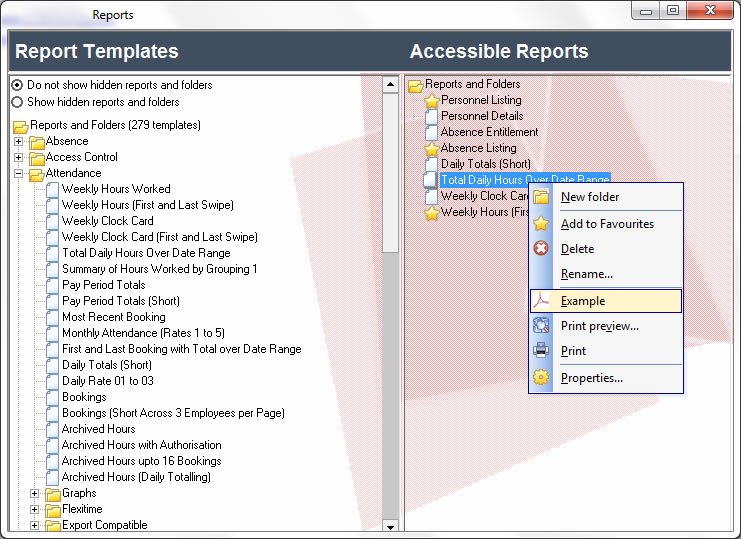Choose Rename... from the context menu

(x=586, y=274)
